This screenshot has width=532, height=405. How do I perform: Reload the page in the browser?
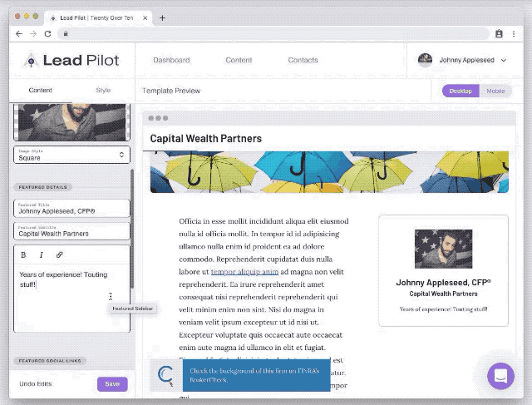(x=48, y=33)
